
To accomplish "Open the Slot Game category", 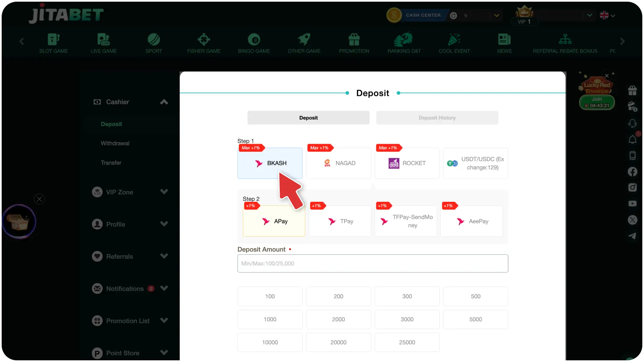I will pos(54,44).
